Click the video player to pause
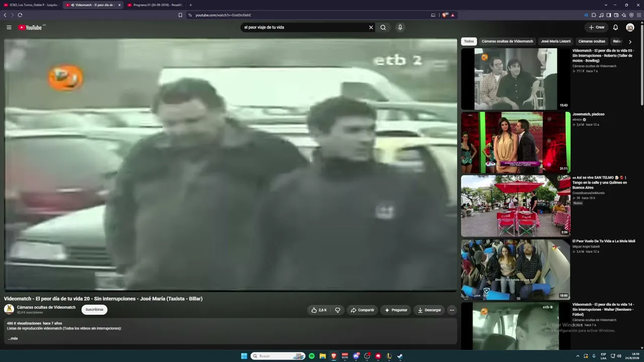Image resolution: width=644 pixels, height=362 pixels. [x=230, y=164]
